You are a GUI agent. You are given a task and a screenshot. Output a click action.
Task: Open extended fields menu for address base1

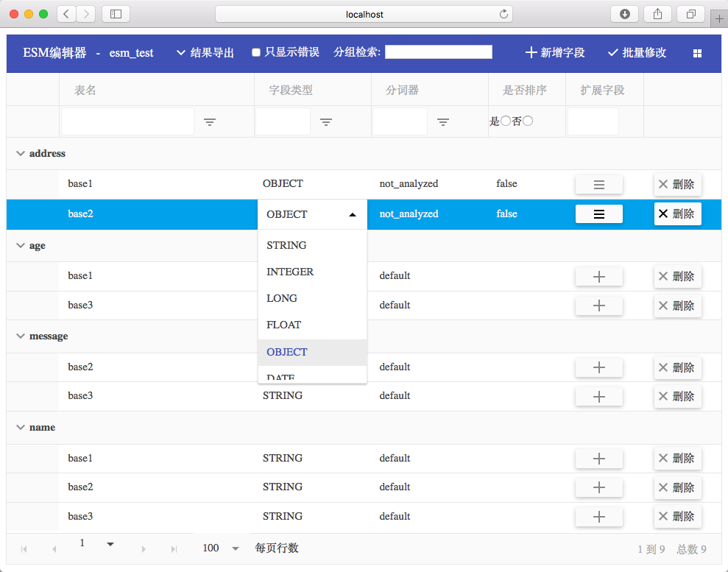[599, 184]
